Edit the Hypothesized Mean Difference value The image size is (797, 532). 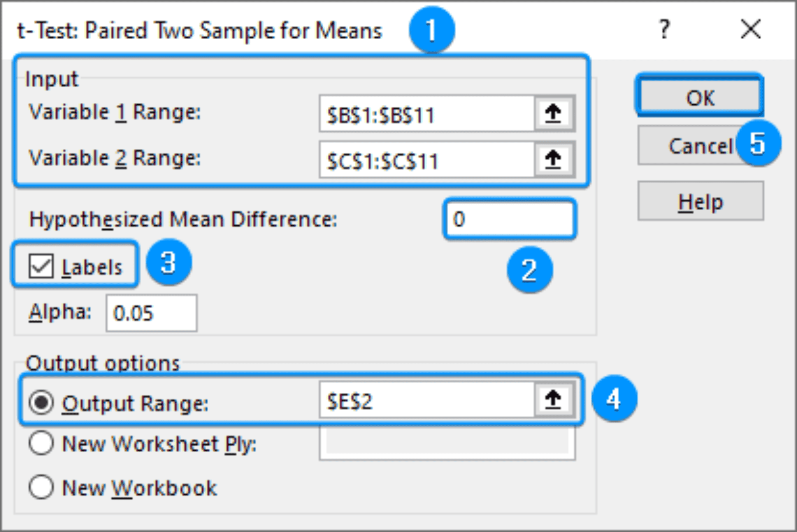point(510,219)
